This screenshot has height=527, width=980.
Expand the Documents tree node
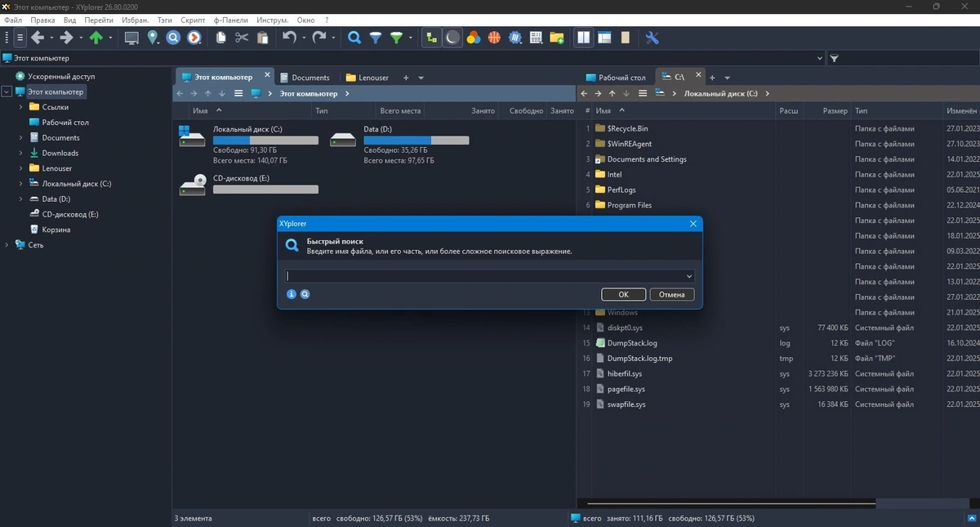point(21,137)
